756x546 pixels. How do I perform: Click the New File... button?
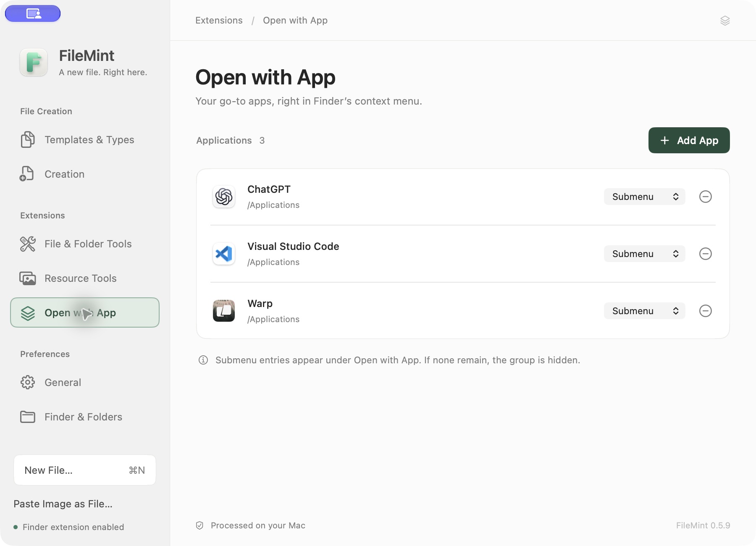pyautogui.click(x=85, y=470)
